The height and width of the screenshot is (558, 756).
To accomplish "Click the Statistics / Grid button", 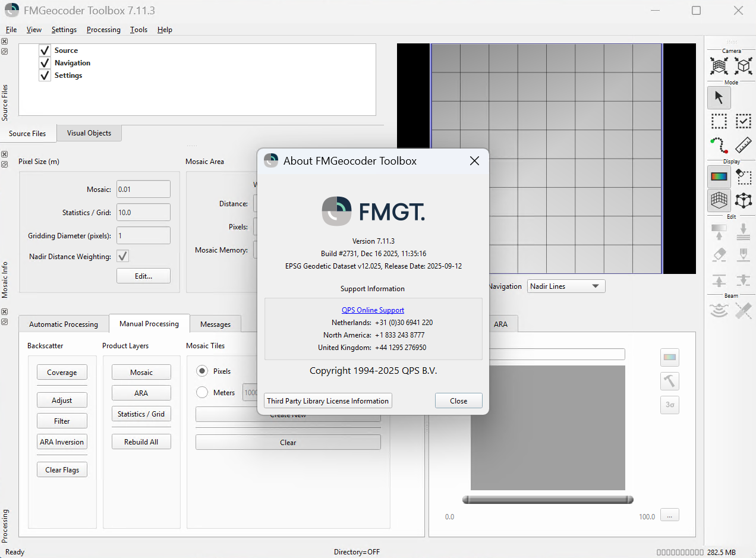I will pos(141,414).
